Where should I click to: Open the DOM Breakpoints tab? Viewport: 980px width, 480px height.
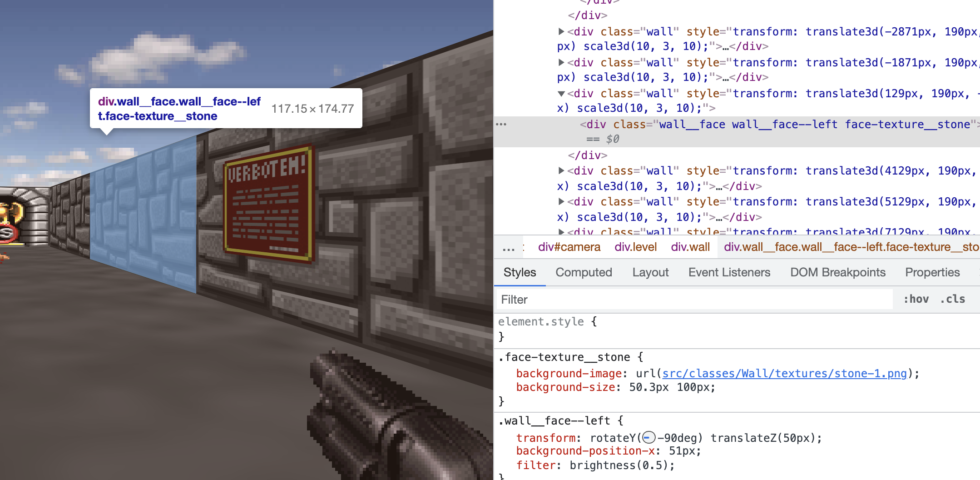838,272
